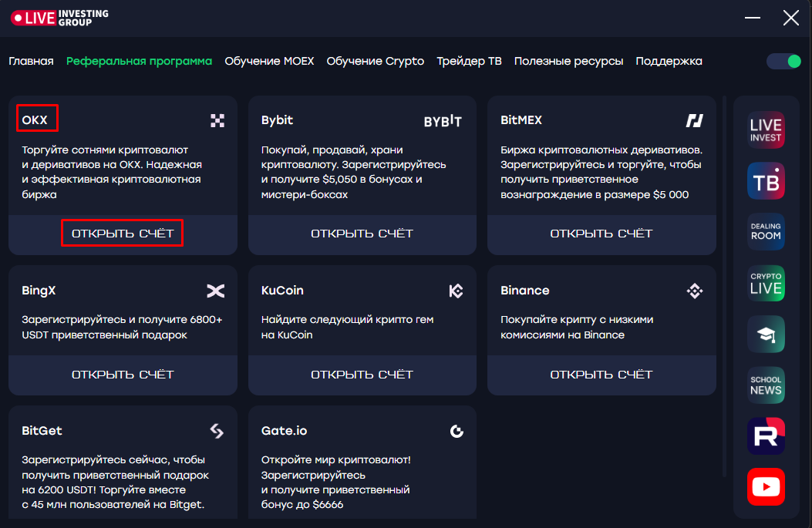Open the YouTube icon in sidebar
The image size is (812, 528).
pos(766,486)
